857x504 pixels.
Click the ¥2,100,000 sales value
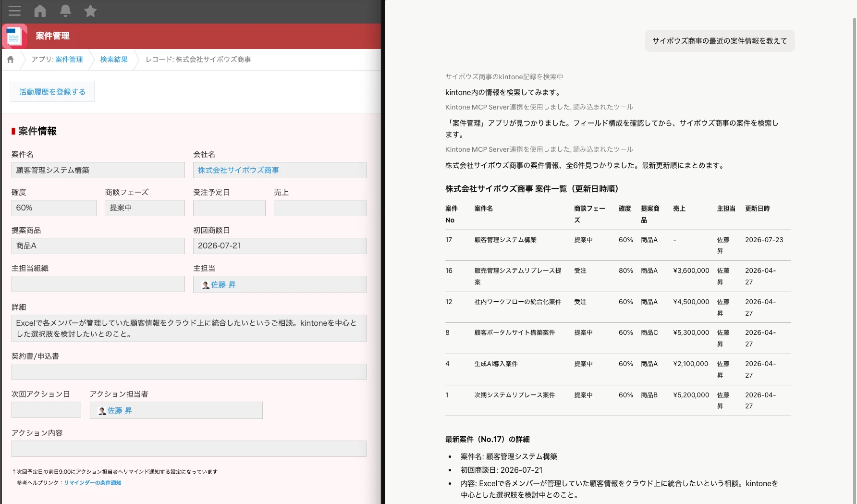tap(691, 364)
